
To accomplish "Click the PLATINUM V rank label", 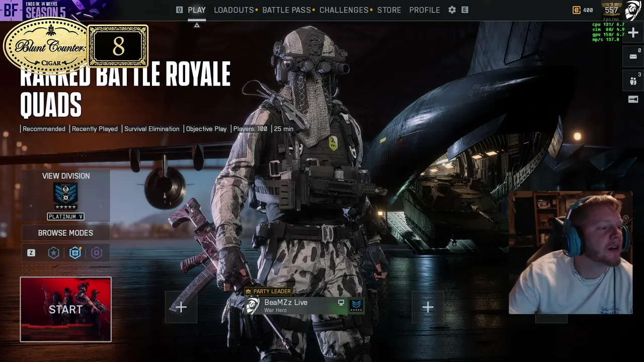I will point(65,217).
